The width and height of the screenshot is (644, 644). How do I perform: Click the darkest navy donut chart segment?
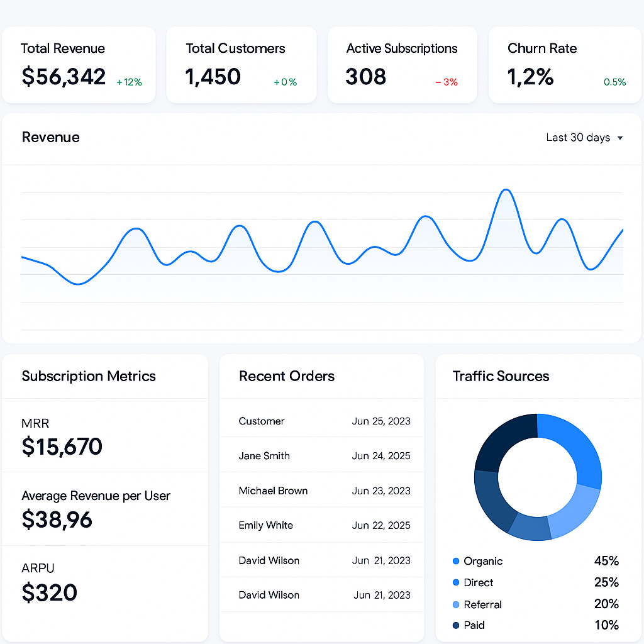click(x=503, y=440)
